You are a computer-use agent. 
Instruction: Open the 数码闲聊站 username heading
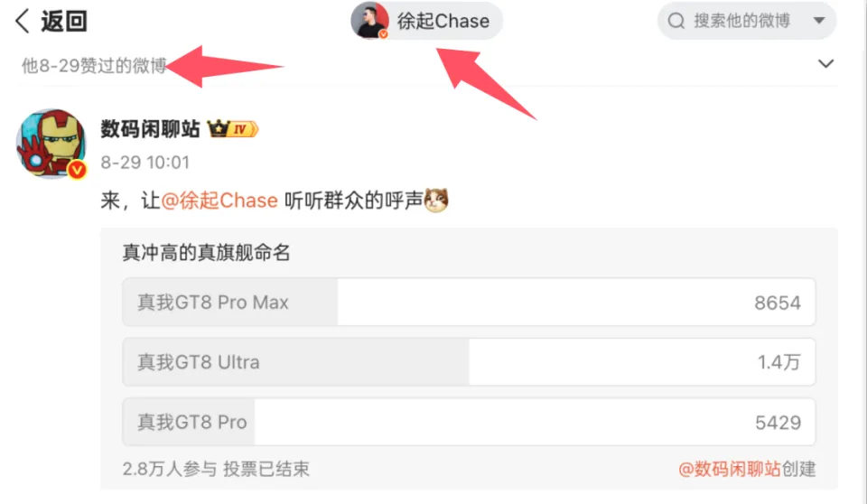151,129
